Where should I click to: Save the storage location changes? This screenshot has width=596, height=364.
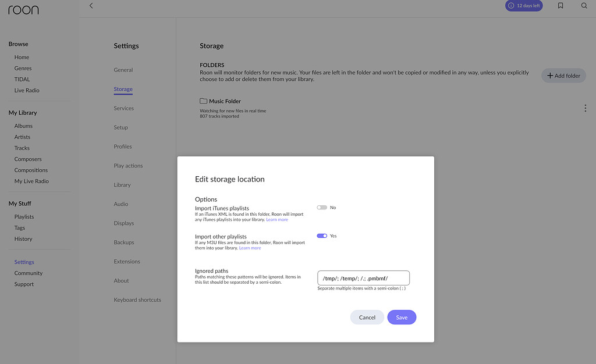tap(402, 317)
